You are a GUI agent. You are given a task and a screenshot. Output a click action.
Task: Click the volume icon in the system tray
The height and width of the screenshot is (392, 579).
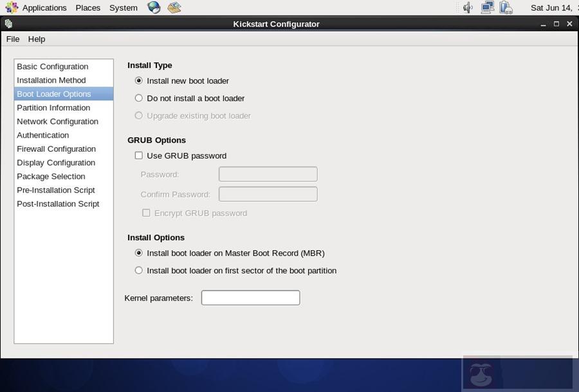(467, 7)
